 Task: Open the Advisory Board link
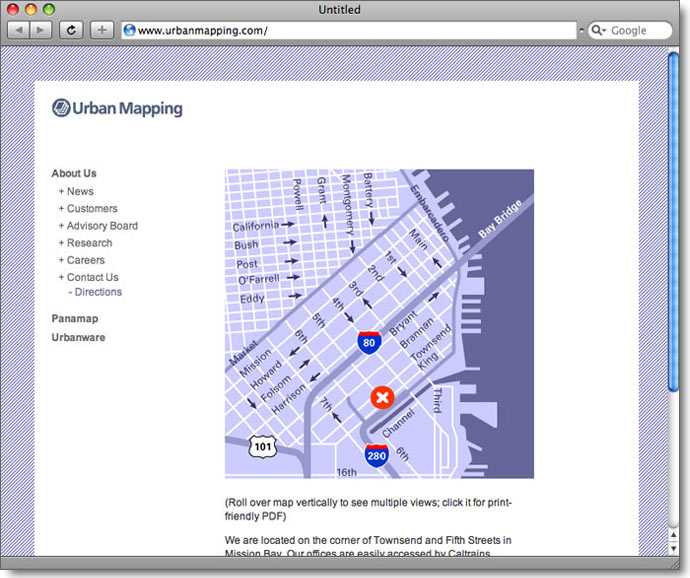click(102, 225)
